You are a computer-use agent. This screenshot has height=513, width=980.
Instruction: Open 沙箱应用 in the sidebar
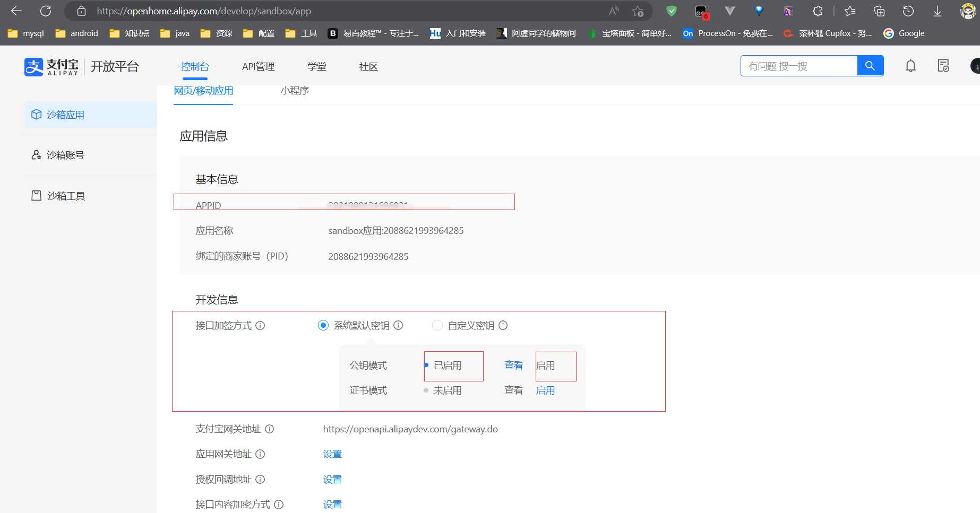[x=91, y=115]
